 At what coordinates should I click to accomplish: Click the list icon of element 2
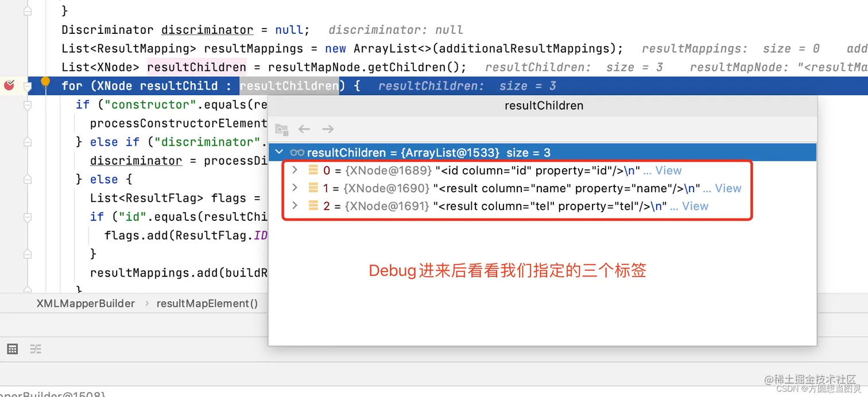click(x=313, y=205)
